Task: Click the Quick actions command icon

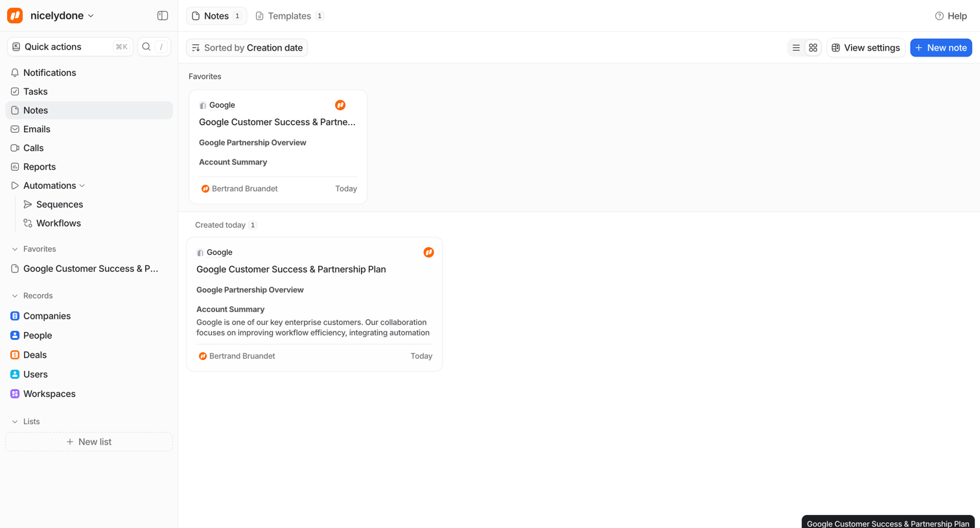Action: tap(16, 47)
